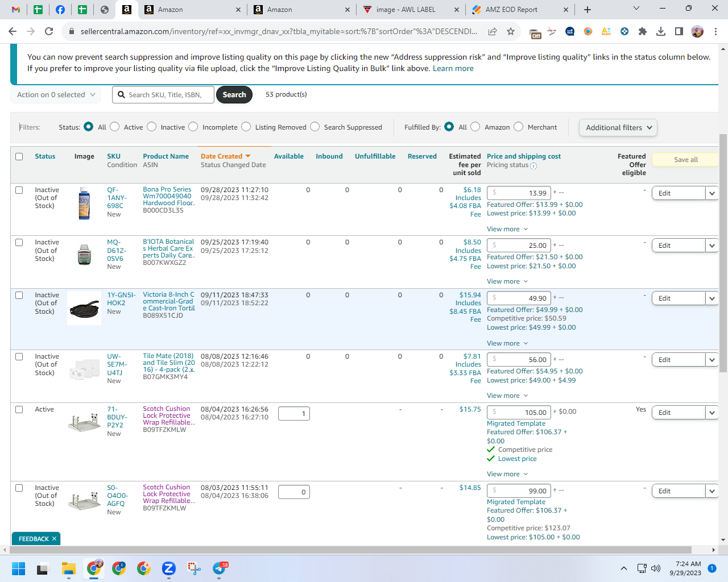Click the info icon beside Pricing status
The image size is (728, 582).
click(533, 166)
